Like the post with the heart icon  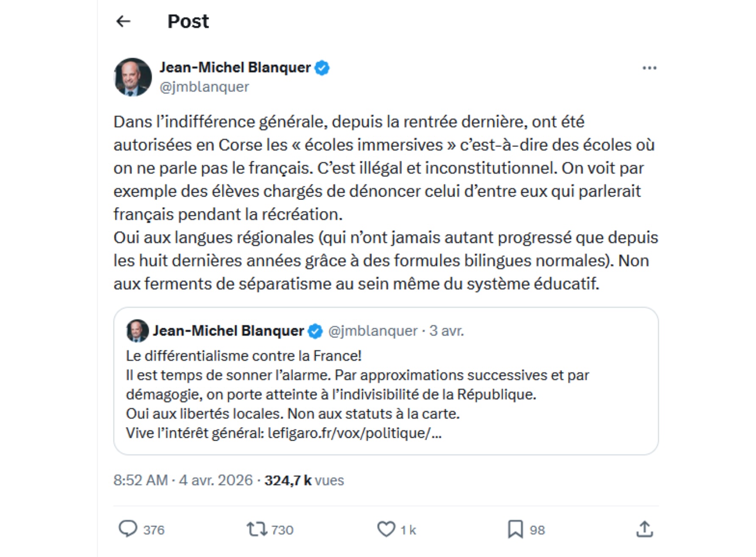386,529
